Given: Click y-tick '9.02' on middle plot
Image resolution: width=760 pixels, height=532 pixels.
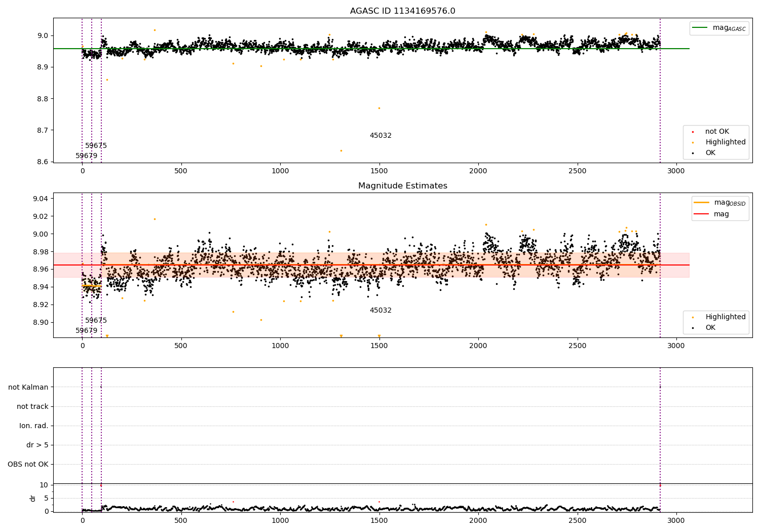Looking at the screenshot, I should [41, 216].
